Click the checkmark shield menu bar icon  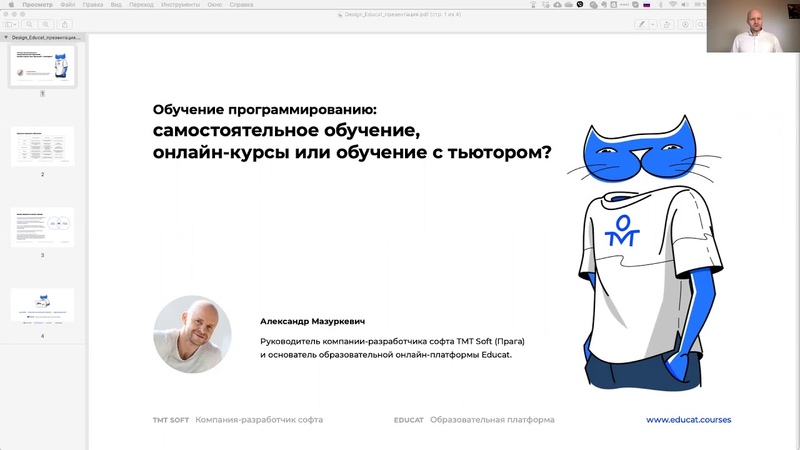tap(635, 5)
